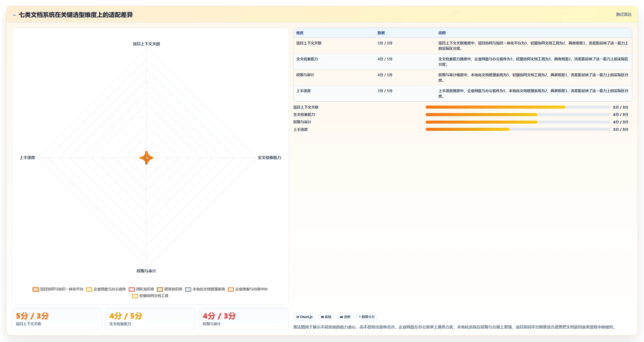Click the page title 七类文档系统在关键选型维度上的适配差异
This screenshot has width=644, height=342.
(x=76, y=15)
